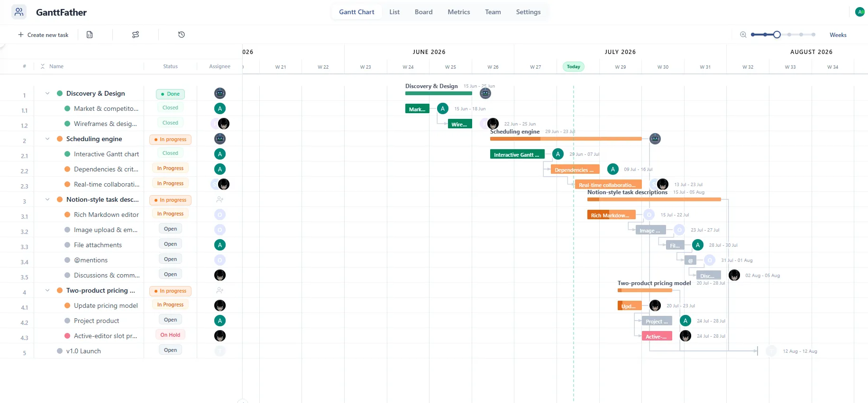Switch to the Gantt Chart tab
Image resolution: width=868 pixels, height=403 pixels.
[356, 12]
